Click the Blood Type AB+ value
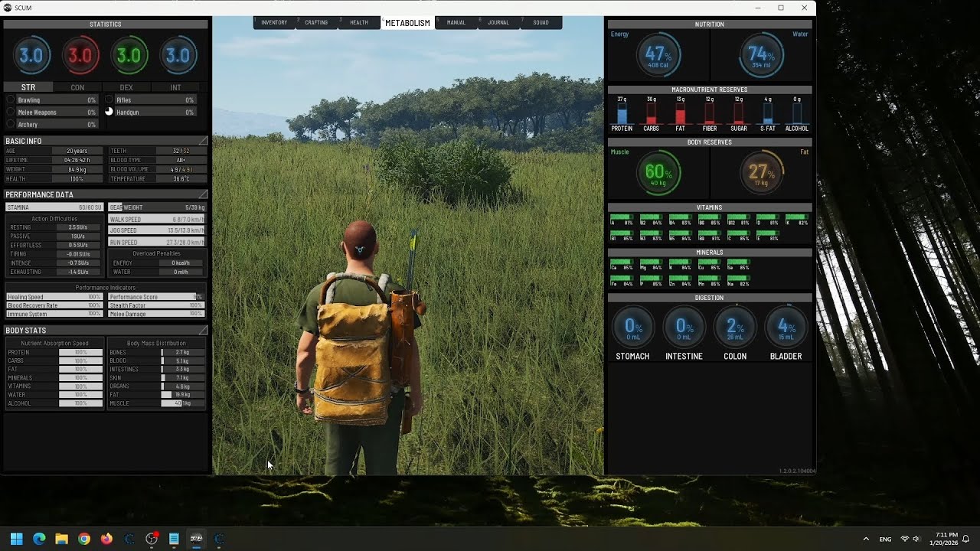This screenshot has height=551, width=980. click(181, 160)
